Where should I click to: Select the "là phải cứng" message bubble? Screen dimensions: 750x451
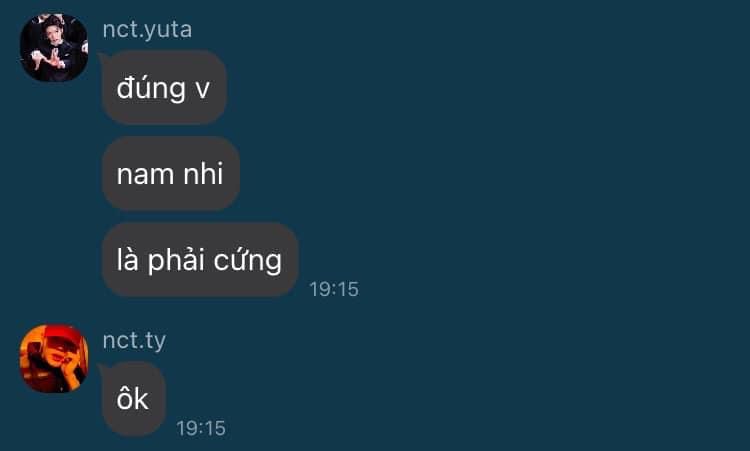(200, 260)
